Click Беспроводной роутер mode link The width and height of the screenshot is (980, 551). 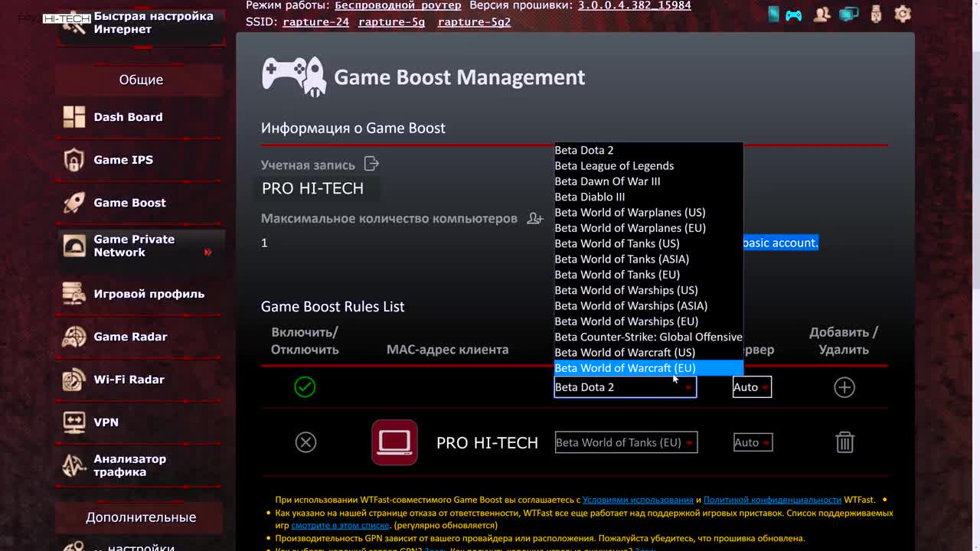pos(398,5)
